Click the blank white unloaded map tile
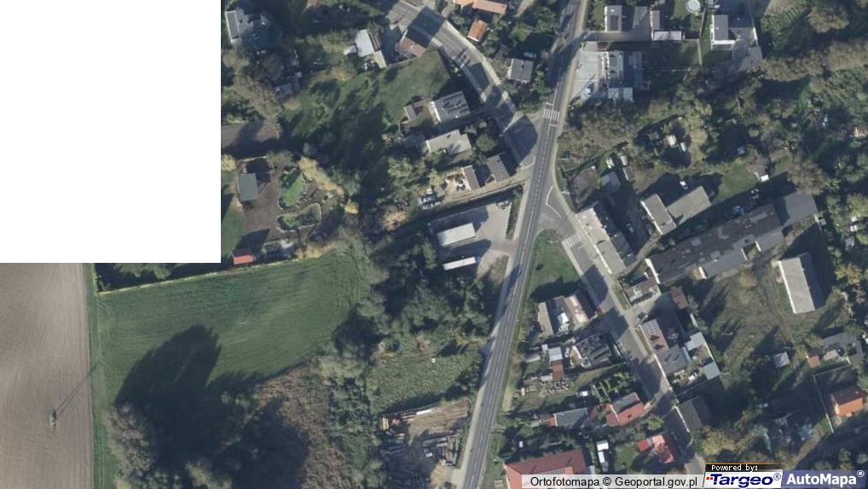868x489 pixels. 110,131
